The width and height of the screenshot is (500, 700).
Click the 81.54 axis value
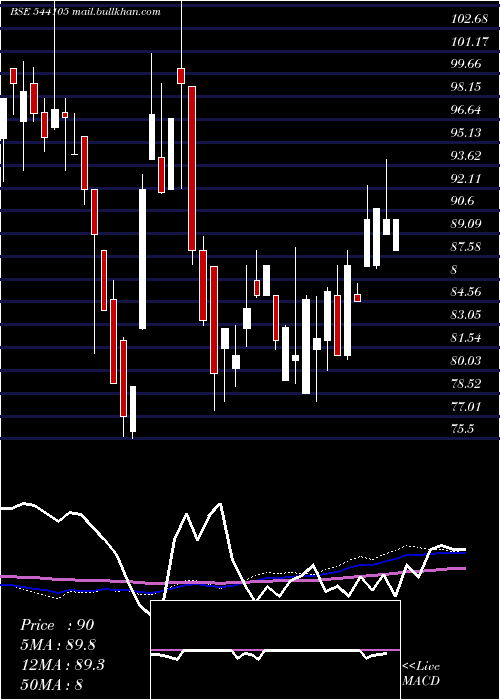[466, 338]
